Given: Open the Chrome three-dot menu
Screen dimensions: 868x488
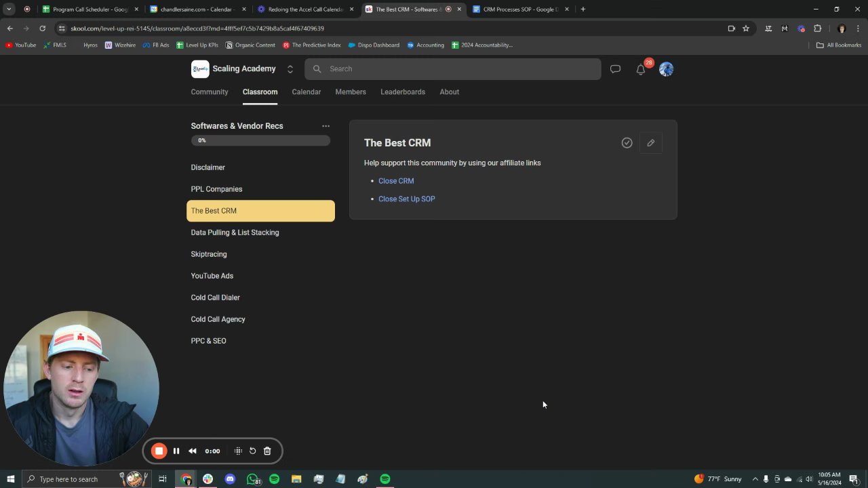Looking at the screenshot, I should 859,28.
